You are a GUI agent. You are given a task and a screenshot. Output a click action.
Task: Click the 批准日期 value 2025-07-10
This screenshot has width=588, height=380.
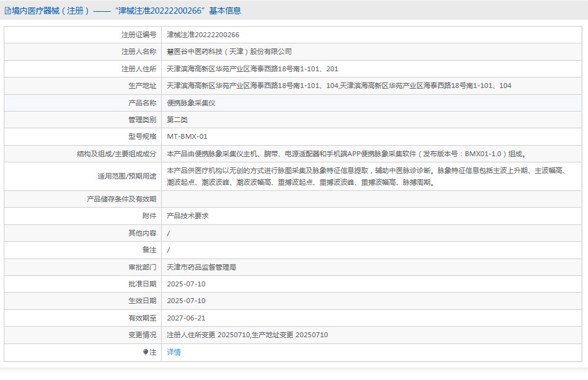tap(186, 284)
